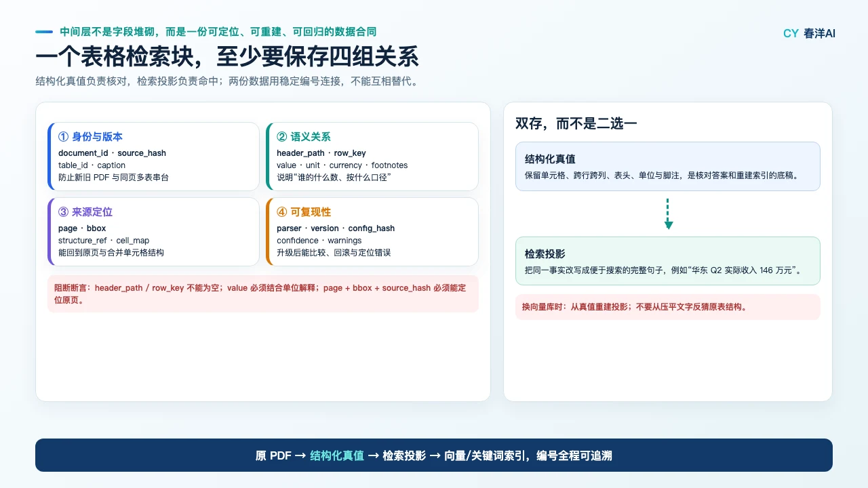The image size is (868, 488).
Task: Select the "table_id · caption" line
Action: [x=92, y=165]
